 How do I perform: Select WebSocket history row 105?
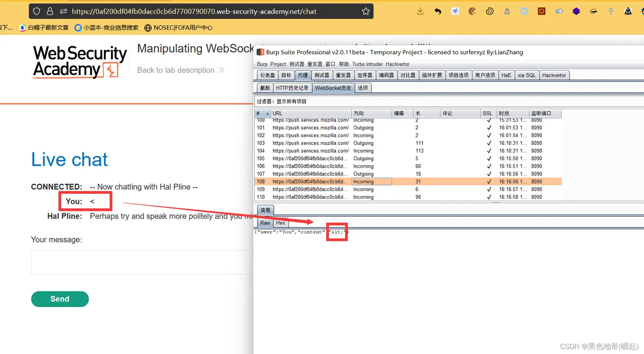pos(408,158)
